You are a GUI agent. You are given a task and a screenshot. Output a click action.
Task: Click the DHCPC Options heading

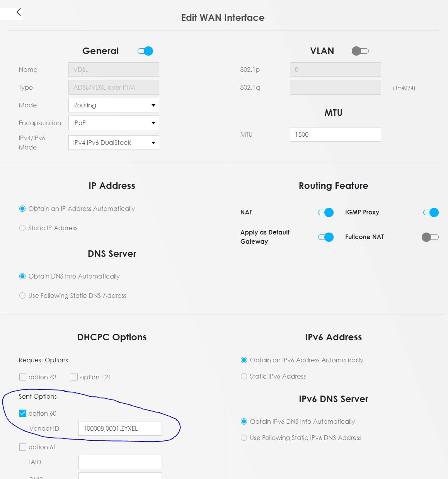[x=112, y=337]
